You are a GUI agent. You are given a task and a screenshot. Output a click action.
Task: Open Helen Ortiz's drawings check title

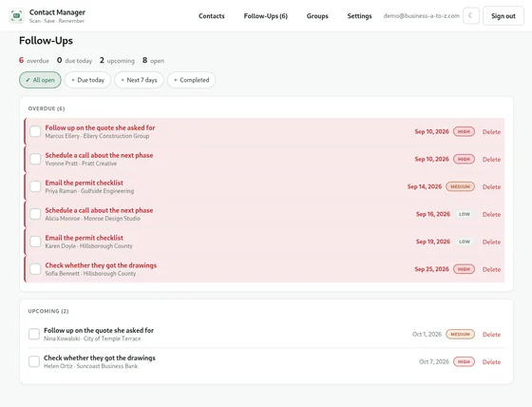pos(100,358)
